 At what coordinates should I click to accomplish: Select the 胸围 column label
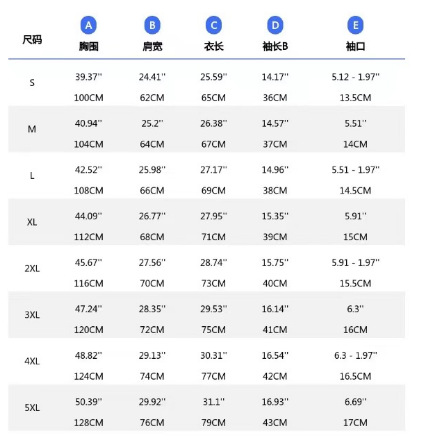click(x=89, y=46)
